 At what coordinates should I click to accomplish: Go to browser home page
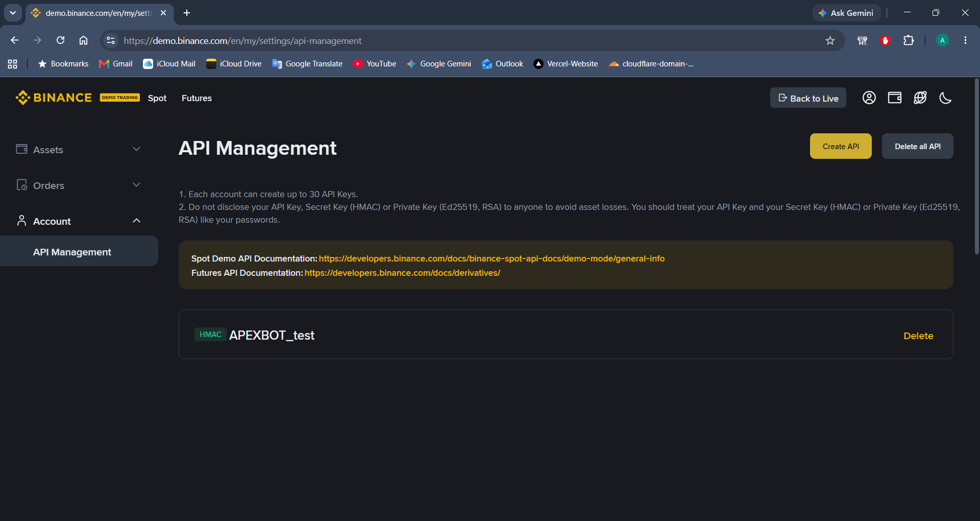pos(83,40)
